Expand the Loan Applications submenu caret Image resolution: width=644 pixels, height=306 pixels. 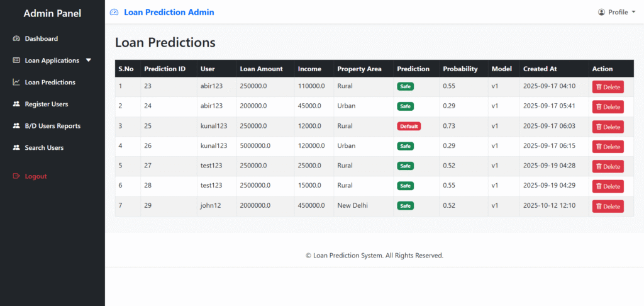point(89,60)
